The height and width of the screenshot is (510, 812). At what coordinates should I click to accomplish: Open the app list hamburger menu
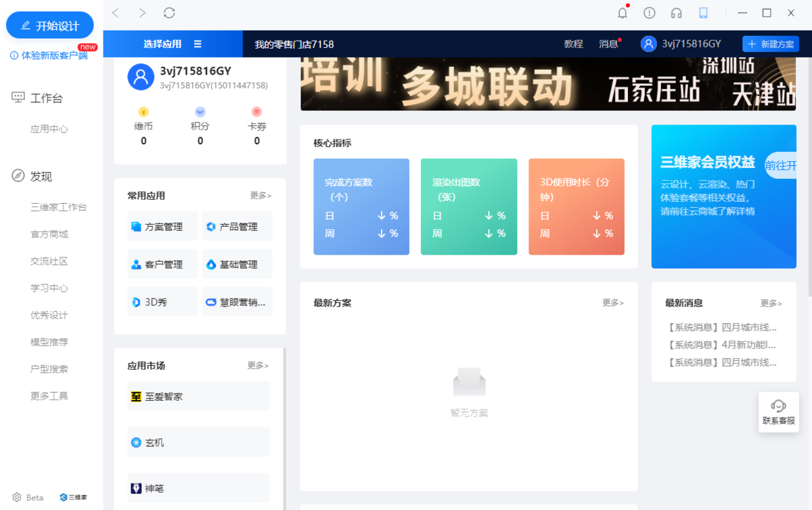[198, 43]
